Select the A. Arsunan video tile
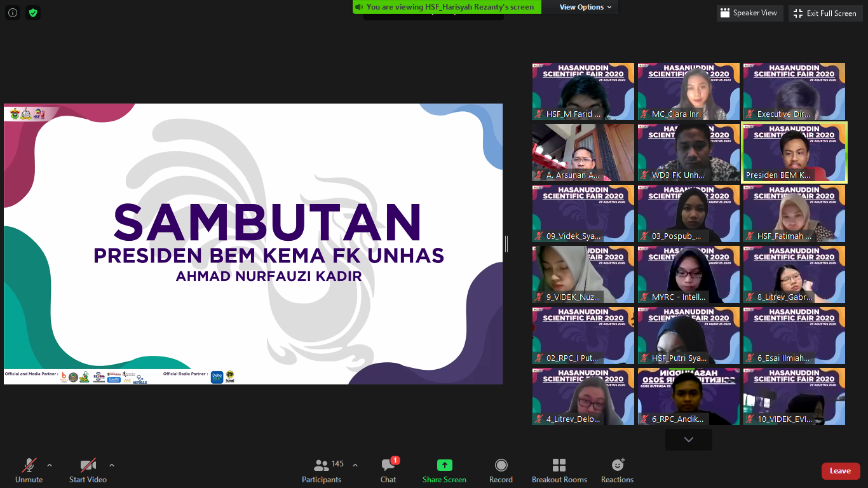The image size is (868, 488). pos(583,152)
